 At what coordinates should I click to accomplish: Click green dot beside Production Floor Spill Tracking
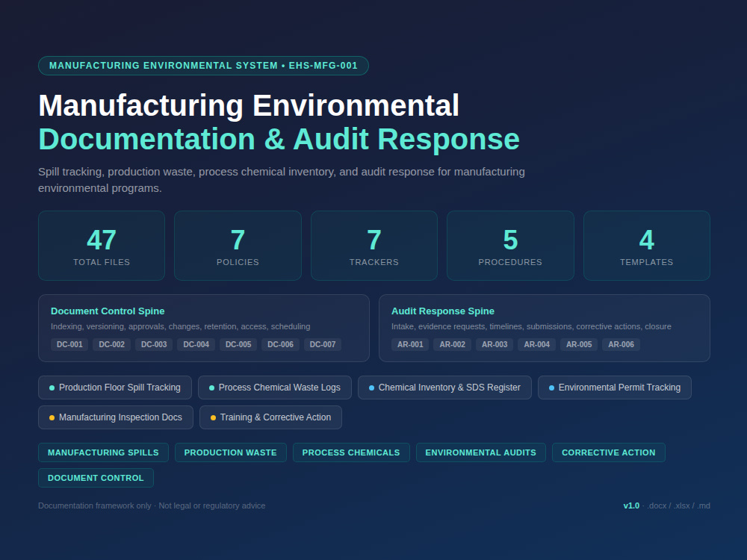tap(52, 388)
